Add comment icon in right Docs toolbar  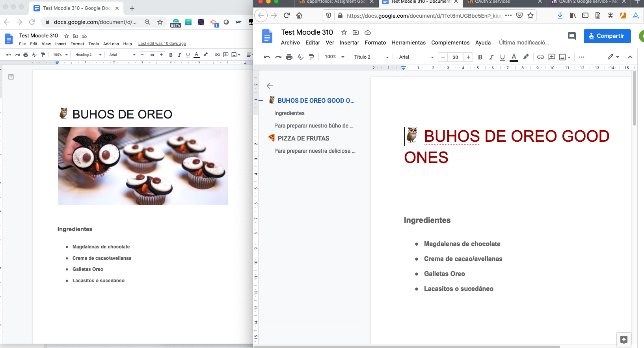pyautogui.click(x=552, y=57)
